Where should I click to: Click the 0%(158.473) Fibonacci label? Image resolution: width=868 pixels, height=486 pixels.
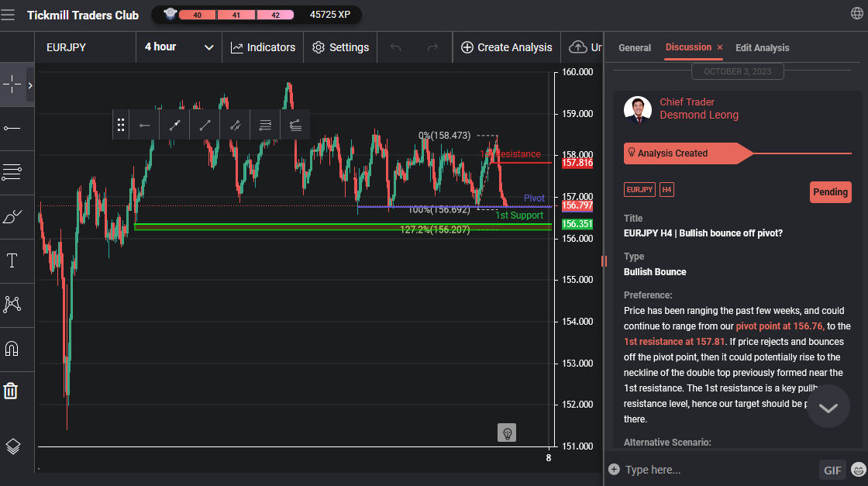point(445,136)
